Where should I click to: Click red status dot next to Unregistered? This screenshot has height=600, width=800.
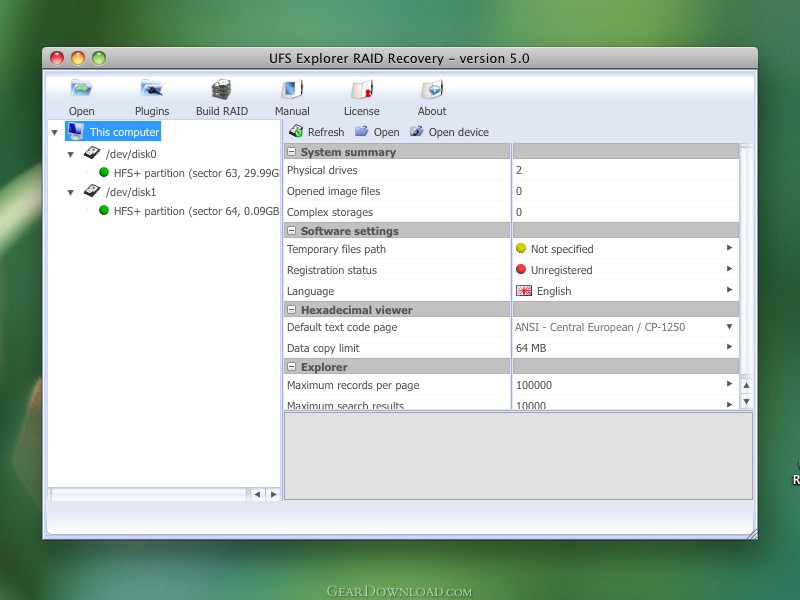point(521,269)
